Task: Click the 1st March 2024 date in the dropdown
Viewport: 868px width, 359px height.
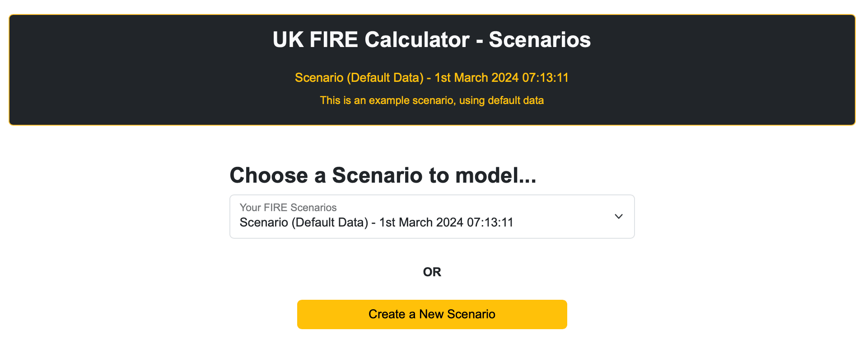Action: (421, 222)
